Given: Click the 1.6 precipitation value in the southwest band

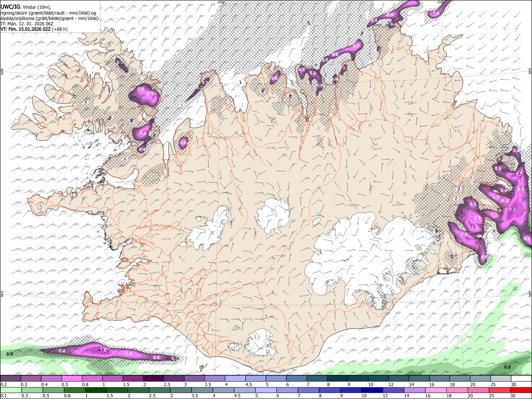Looking at the screenshot, I should click(x=103, y=350).
